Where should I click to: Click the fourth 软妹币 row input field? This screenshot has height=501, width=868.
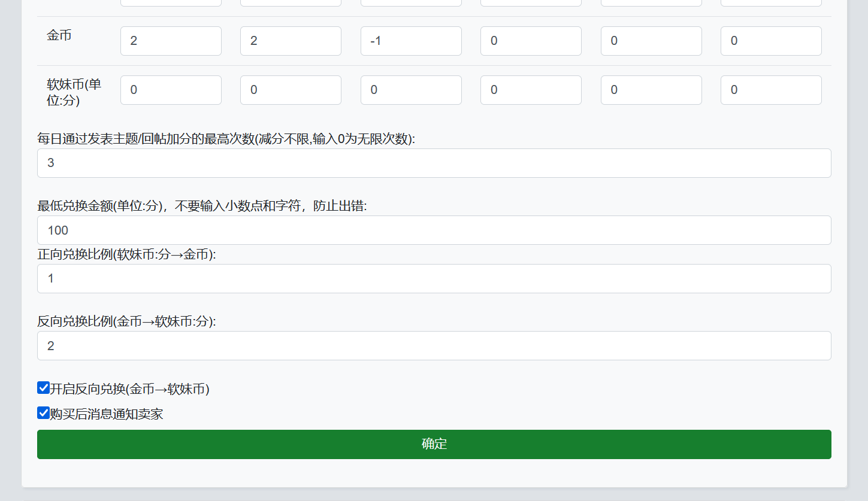531,90
